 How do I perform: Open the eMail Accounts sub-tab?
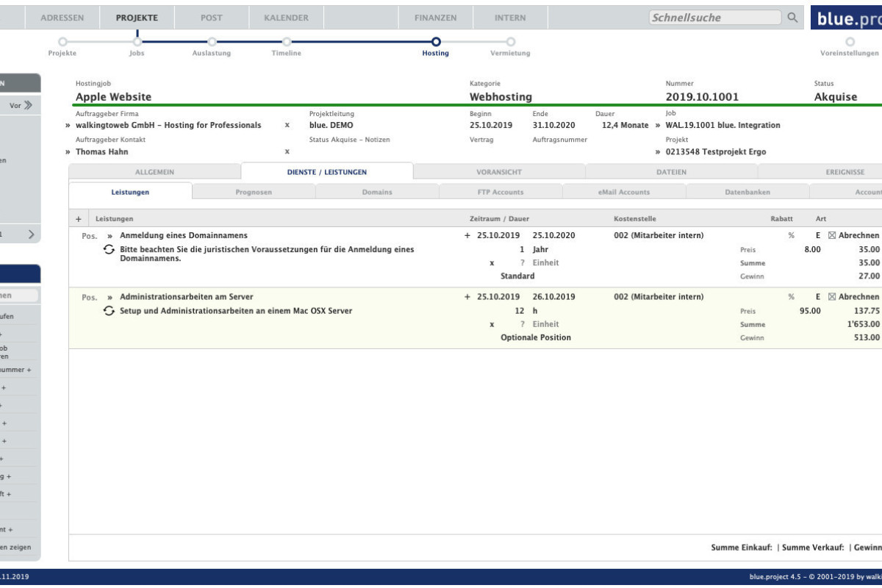click(624, 192)
